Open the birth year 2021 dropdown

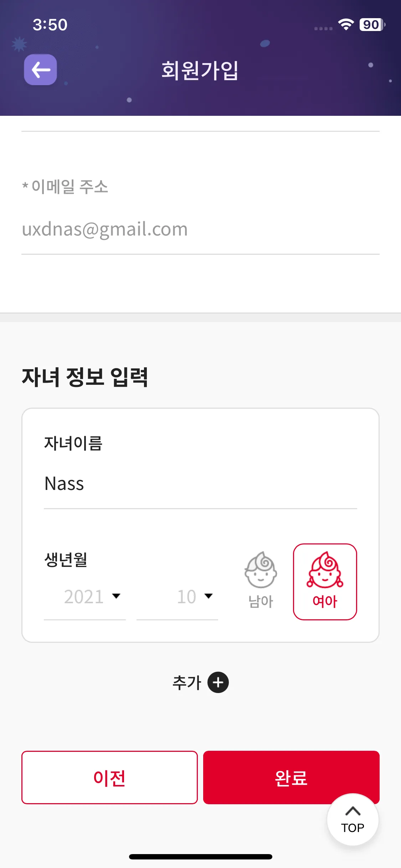coord(84,597)
